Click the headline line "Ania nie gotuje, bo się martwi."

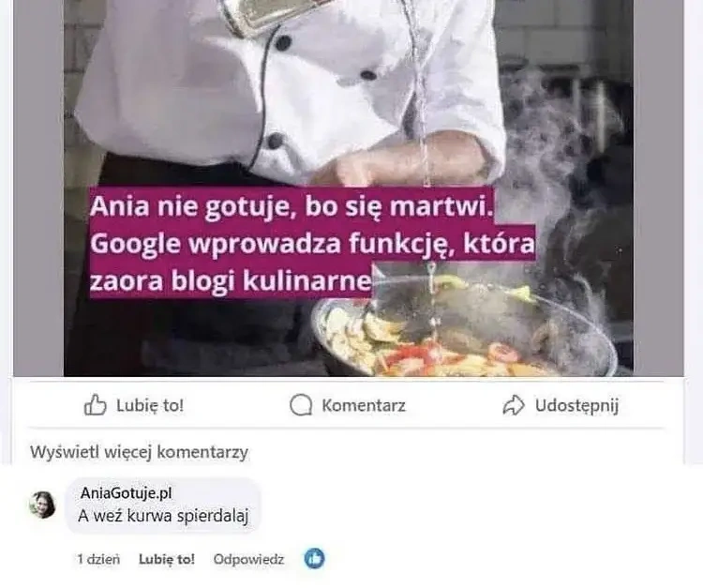pos(291,207)
